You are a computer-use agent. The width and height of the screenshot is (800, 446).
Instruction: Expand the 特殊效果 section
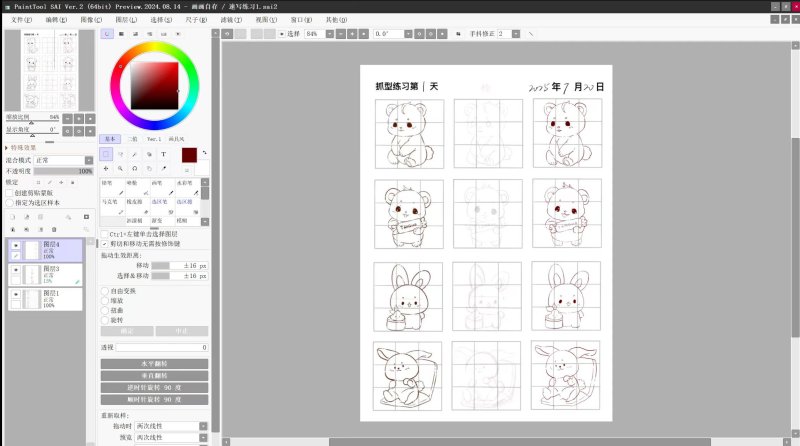coord(8,147)
